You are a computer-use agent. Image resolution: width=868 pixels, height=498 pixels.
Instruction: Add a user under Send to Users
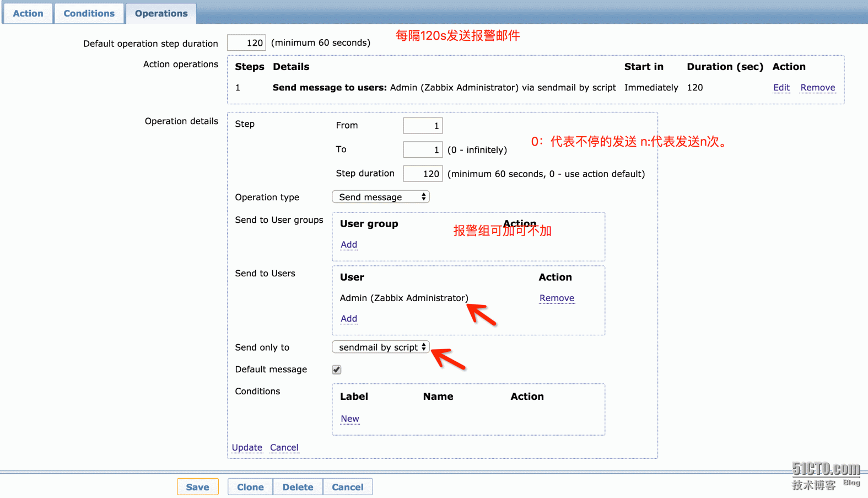(x=349, y=318)
